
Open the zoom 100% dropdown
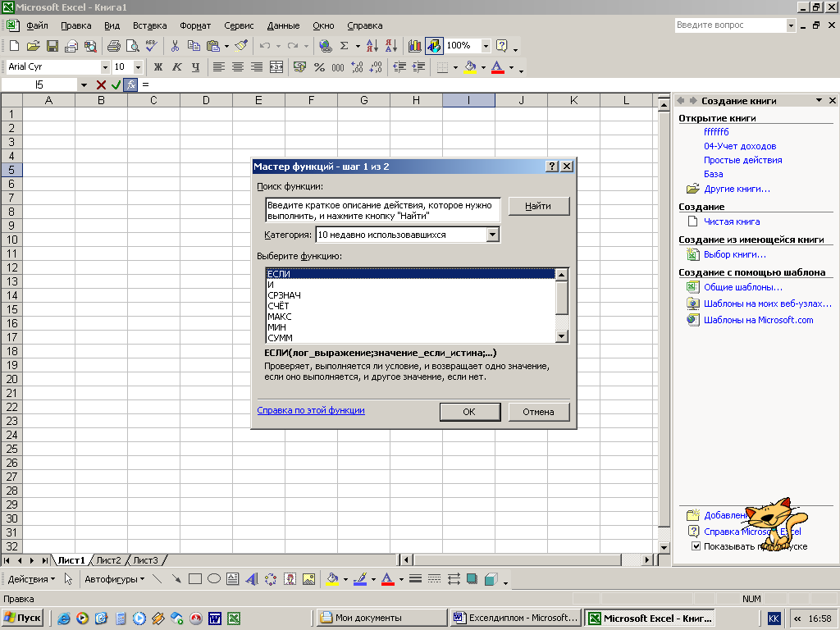pyautogui.click(x=486, y=46)
